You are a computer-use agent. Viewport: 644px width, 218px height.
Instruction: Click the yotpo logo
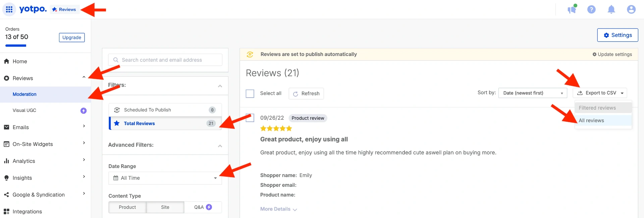pyautogui.click(x=33, y=9)
